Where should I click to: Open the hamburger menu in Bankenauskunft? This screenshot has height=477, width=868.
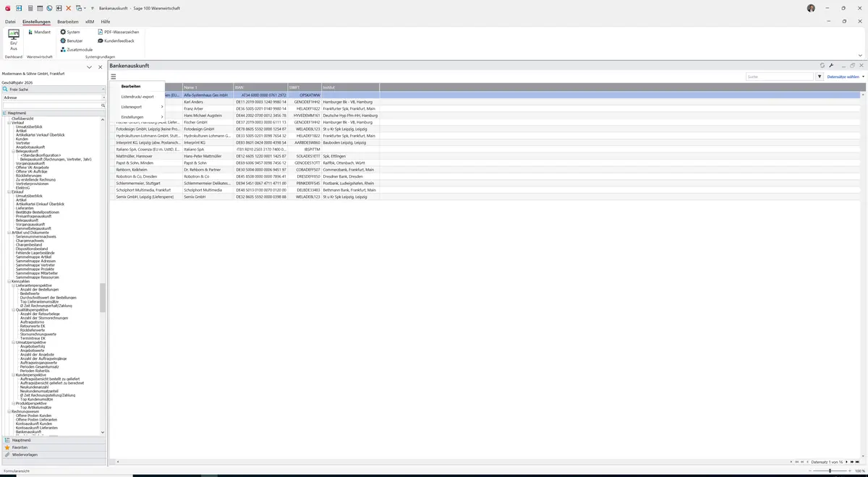tap(114, 77)
